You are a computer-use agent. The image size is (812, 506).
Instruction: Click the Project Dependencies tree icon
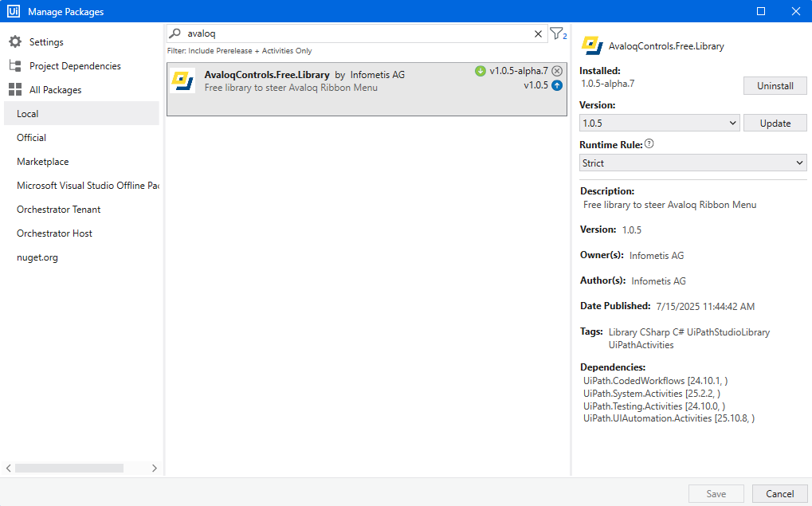pos(15,66)
